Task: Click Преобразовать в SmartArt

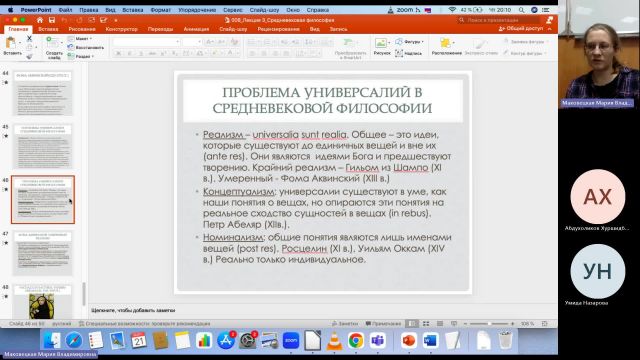Action: pyautogui.click(x=350, y=48)
